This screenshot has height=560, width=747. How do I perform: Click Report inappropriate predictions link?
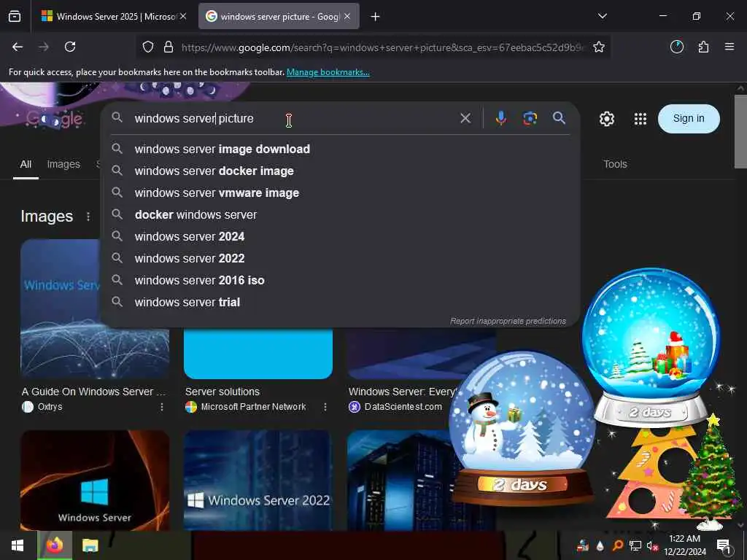click(508, 322)
